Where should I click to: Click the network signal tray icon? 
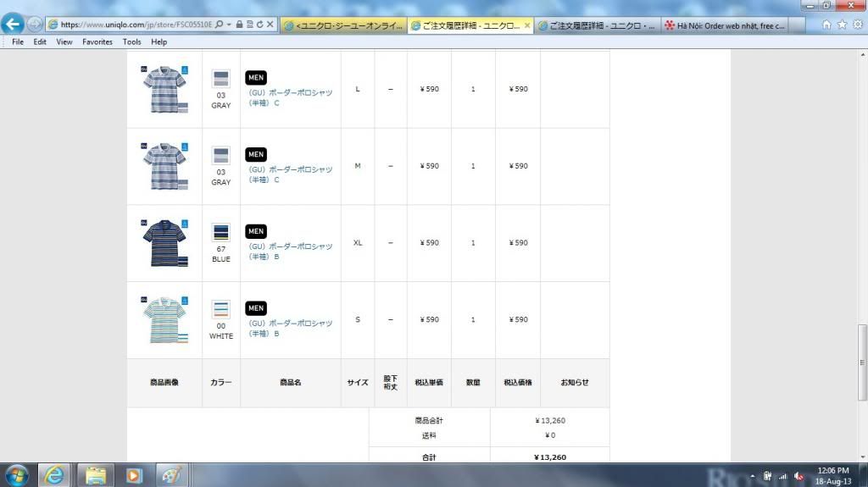782,476
